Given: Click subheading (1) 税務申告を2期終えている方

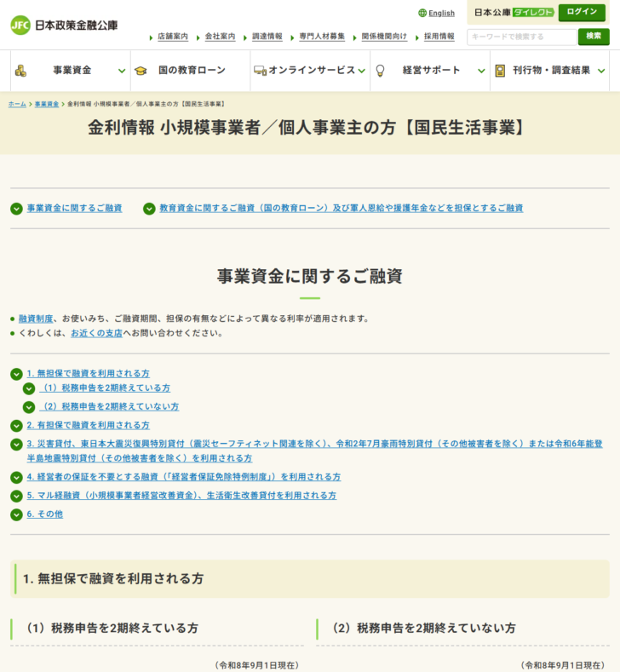Looking at the screenshot, I should [112, 629].
